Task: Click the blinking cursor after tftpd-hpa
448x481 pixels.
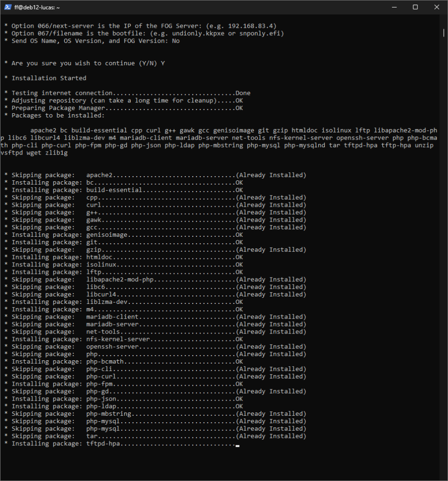Action: (x=237, y=444)
